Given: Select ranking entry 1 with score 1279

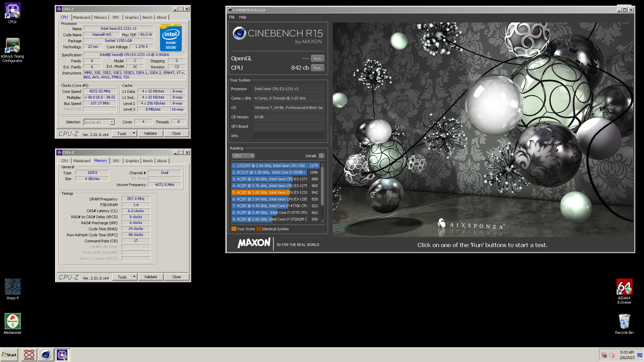Looking at the screenshot, I should (x=275, y=166).
